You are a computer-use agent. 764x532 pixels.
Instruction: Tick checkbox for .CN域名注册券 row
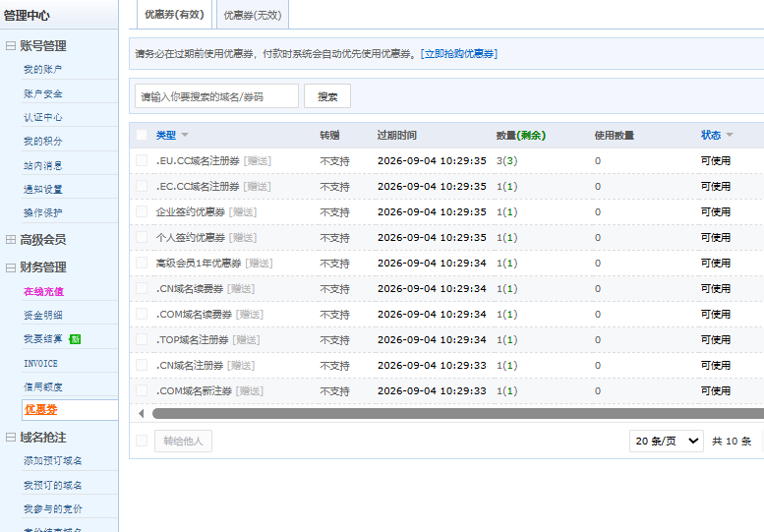coord(142,365)
